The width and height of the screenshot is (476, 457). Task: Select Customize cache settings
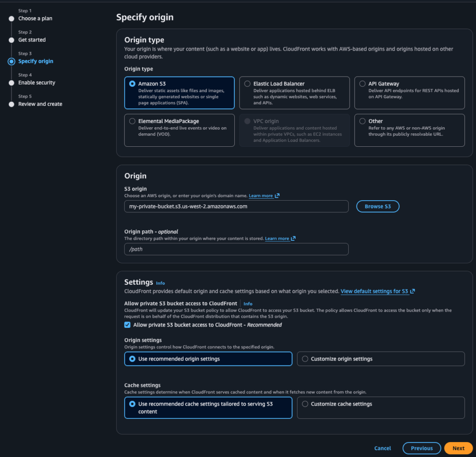tap(381, 408)
